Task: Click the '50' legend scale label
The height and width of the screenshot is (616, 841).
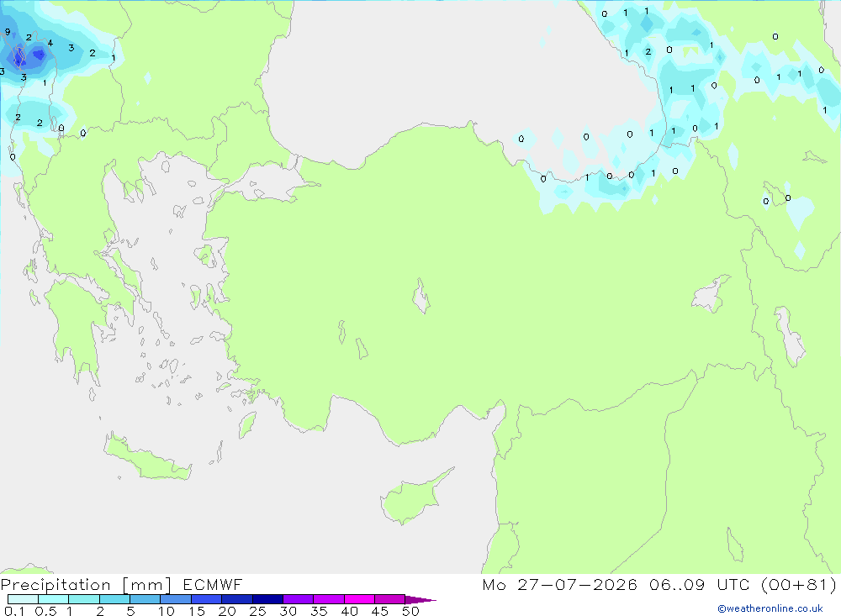Action: pos(411,611)
